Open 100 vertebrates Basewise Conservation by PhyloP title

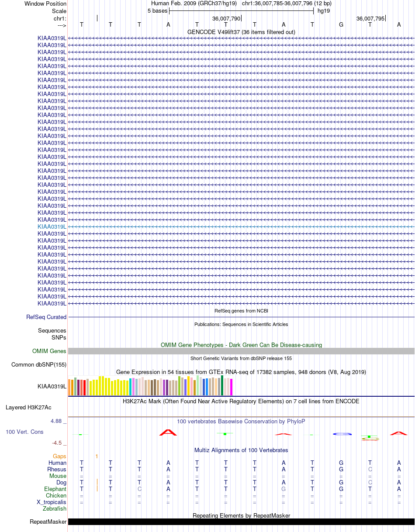[x=241, y=422]
